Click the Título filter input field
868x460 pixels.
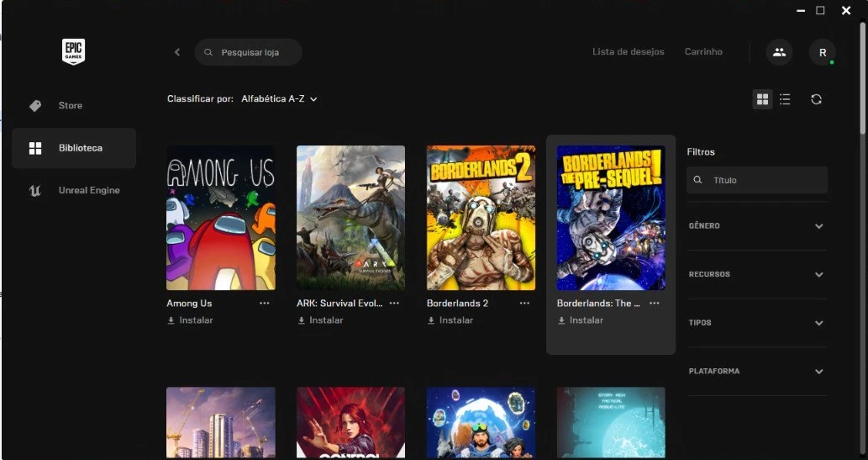[x=757, y=180]
